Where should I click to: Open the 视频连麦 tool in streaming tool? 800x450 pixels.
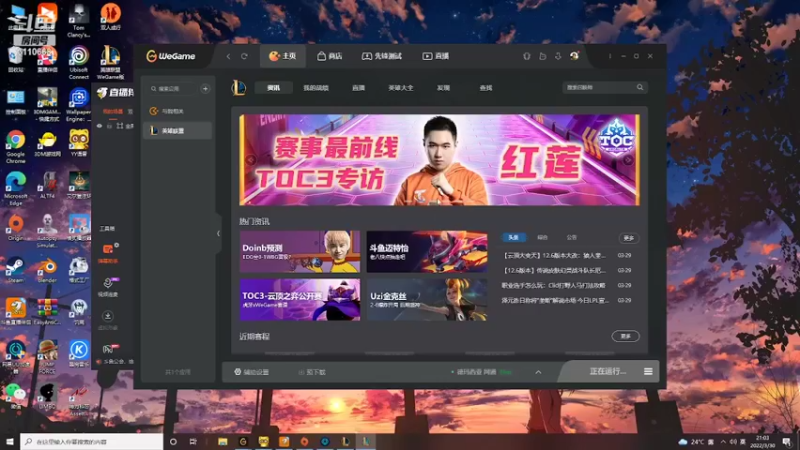[x=108, y=287]
